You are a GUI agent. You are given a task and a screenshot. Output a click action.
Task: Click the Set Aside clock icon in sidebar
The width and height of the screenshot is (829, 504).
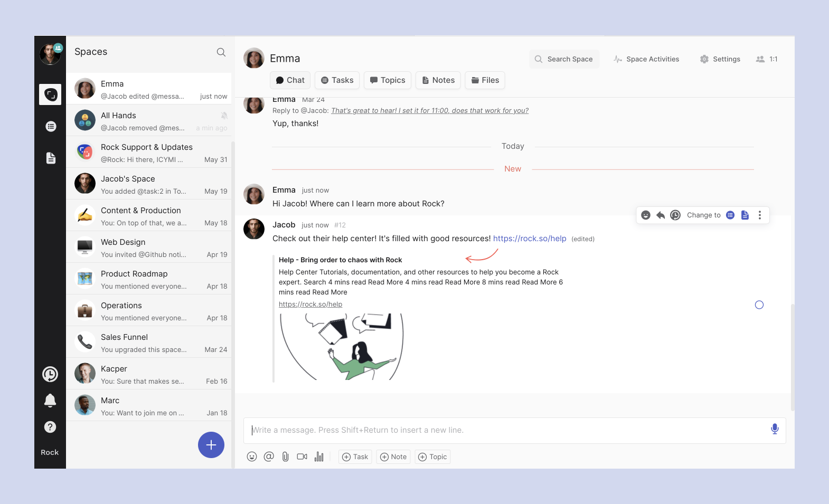click(50, 374)
